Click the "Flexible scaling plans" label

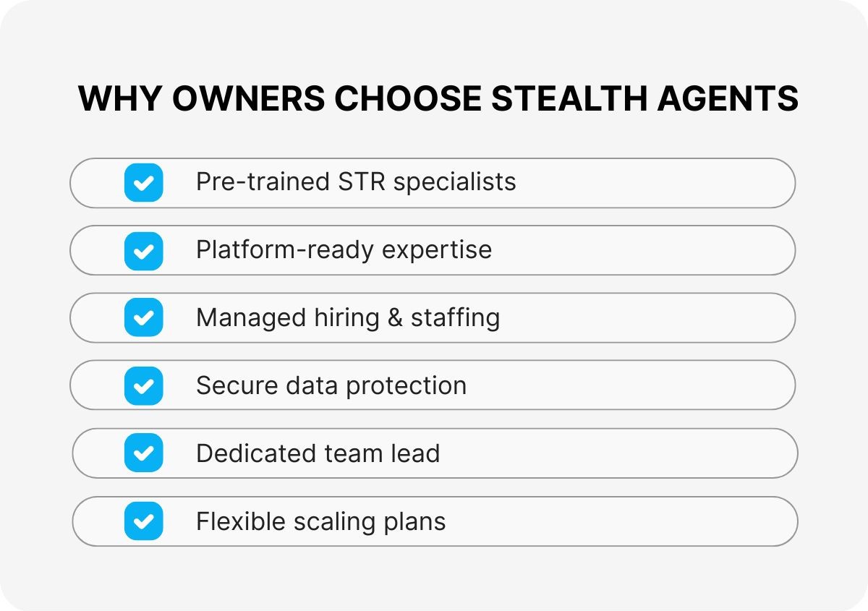(x=320, y=521)
